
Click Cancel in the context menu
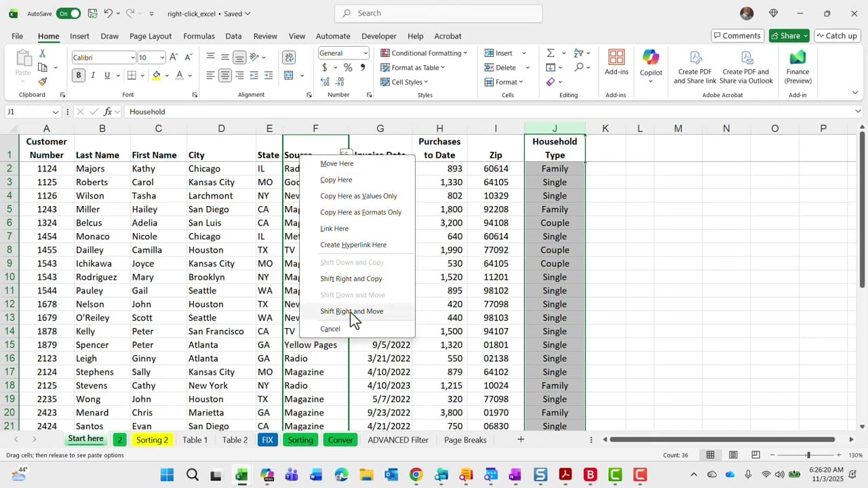pos(330,329)
